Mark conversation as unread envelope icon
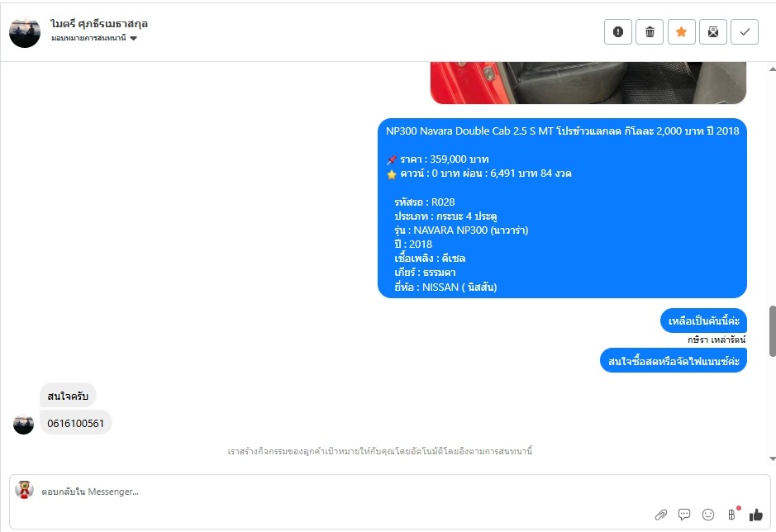This screenshot has height=532, width=776. (x=713, y=32)
